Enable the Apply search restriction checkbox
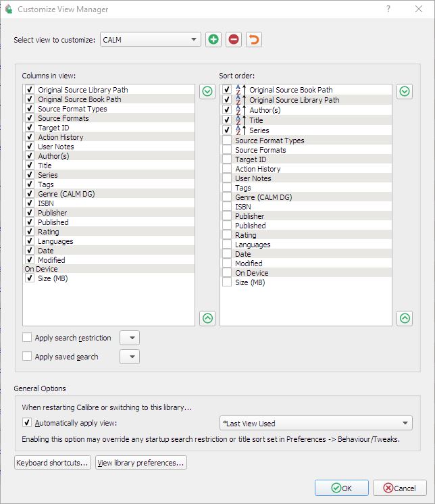This screenshot has width=435, height=504. tap(27, 338)
